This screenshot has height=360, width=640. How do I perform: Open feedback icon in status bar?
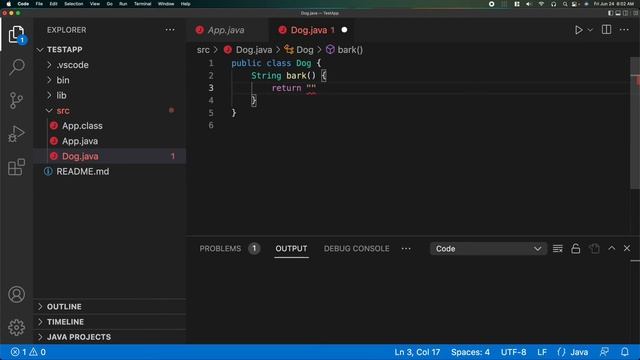coord(604,352)
